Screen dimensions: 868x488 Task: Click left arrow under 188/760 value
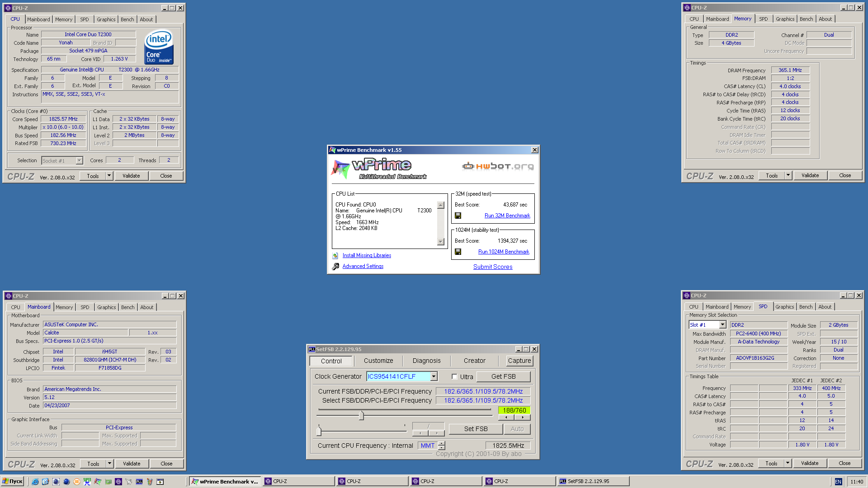click(506, 418)
